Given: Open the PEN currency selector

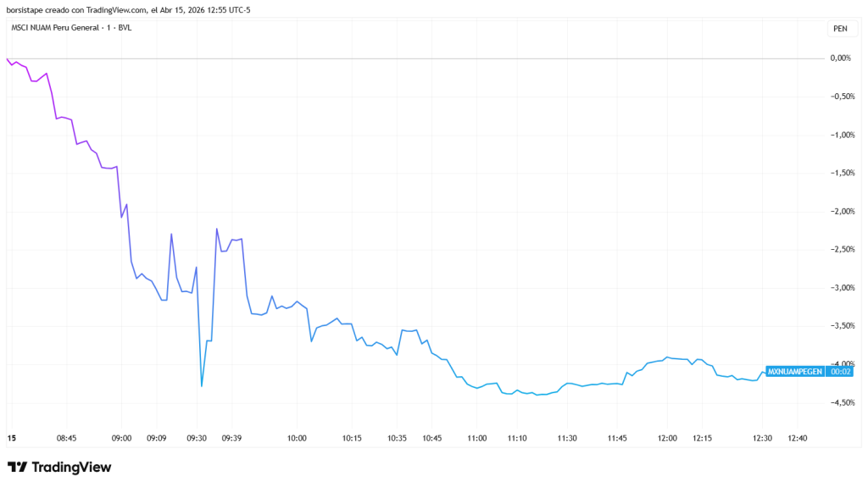Looking at the screenshot, I should click(840, 28).
